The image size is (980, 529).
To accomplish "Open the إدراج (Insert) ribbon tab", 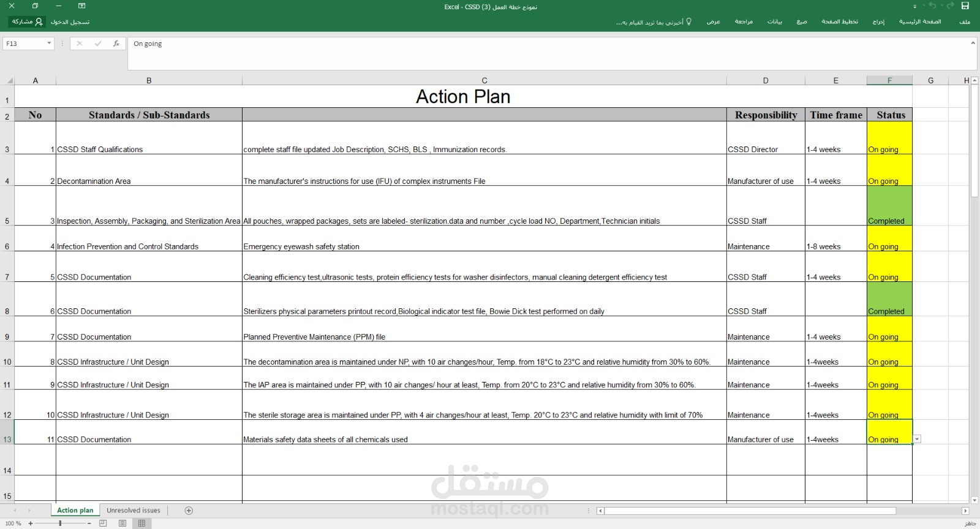I will coord(878,22).
